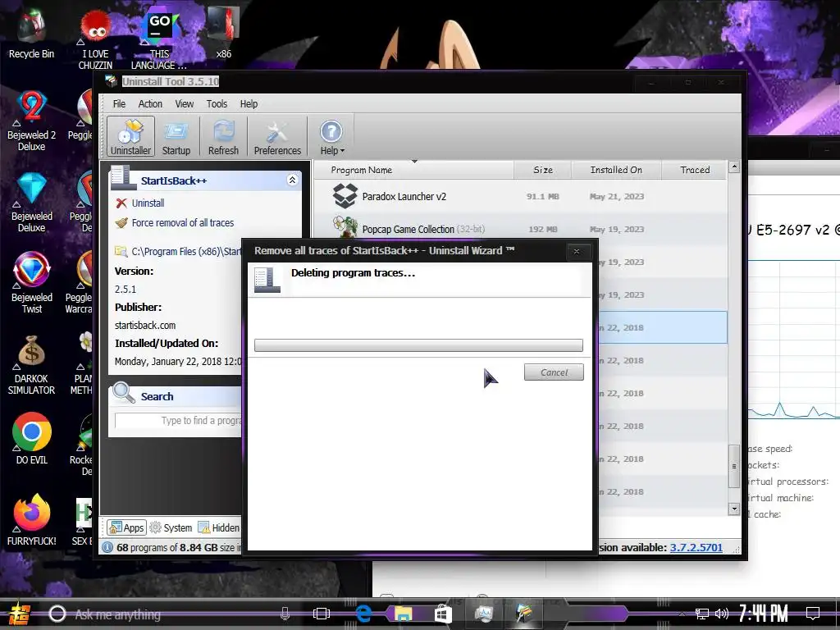Open the 3.7.2.5701 new version link
The image size is (840, 630).
click(x=696, y=547)
